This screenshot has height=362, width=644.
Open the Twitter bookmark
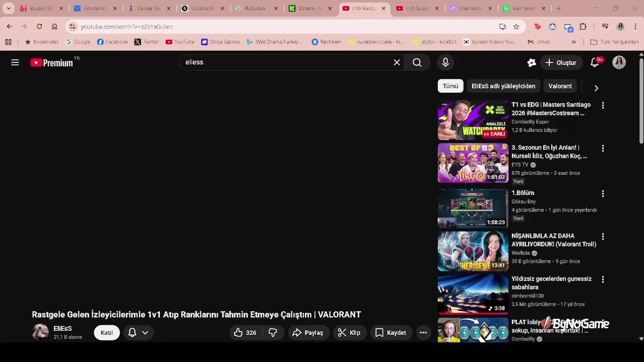146,42
